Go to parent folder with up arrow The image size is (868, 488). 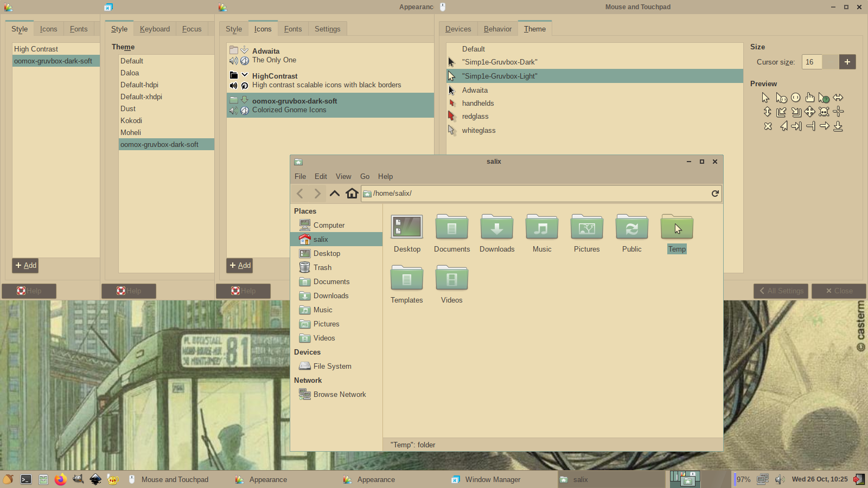pos(335,194)
